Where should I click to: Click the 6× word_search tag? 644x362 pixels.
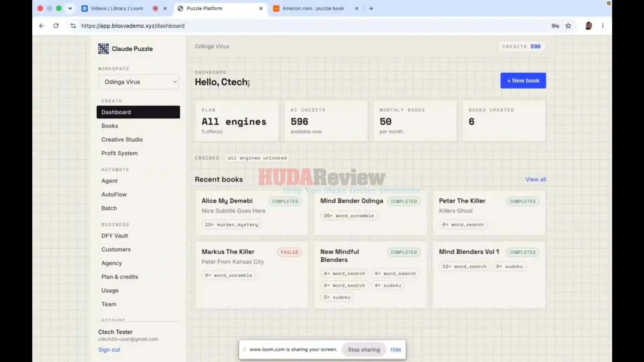point(463,225)
